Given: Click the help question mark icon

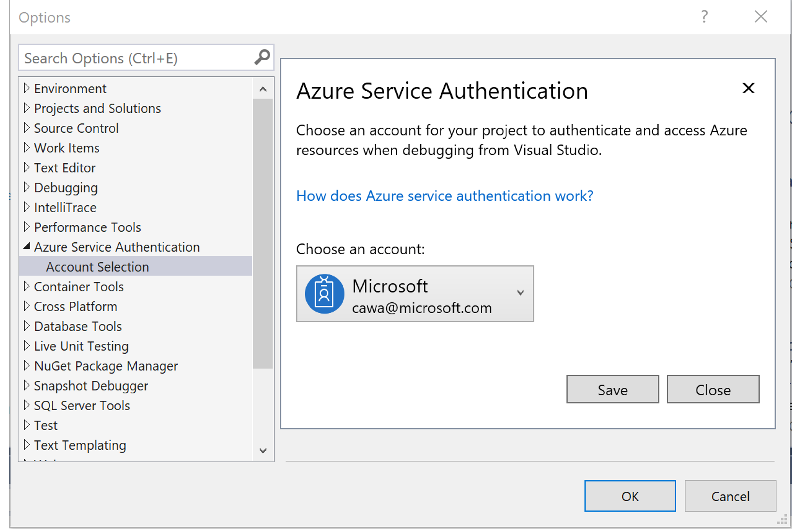Looking at the screenshot, I should [705, 17].
